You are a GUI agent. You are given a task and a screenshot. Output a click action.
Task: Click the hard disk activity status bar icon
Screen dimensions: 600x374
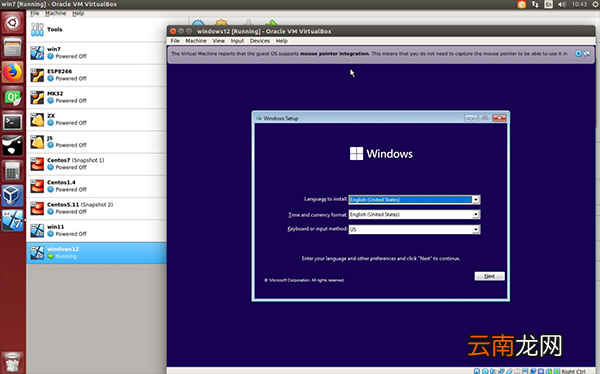477,371
